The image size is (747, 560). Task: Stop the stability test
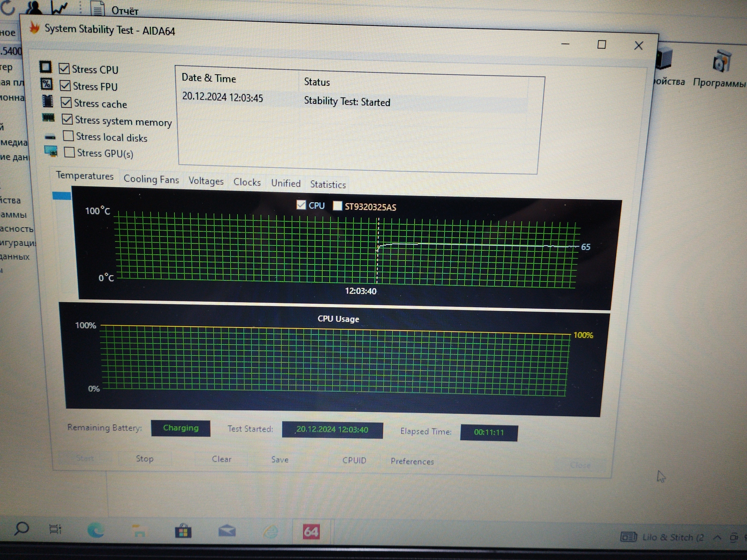pos(144,458)
